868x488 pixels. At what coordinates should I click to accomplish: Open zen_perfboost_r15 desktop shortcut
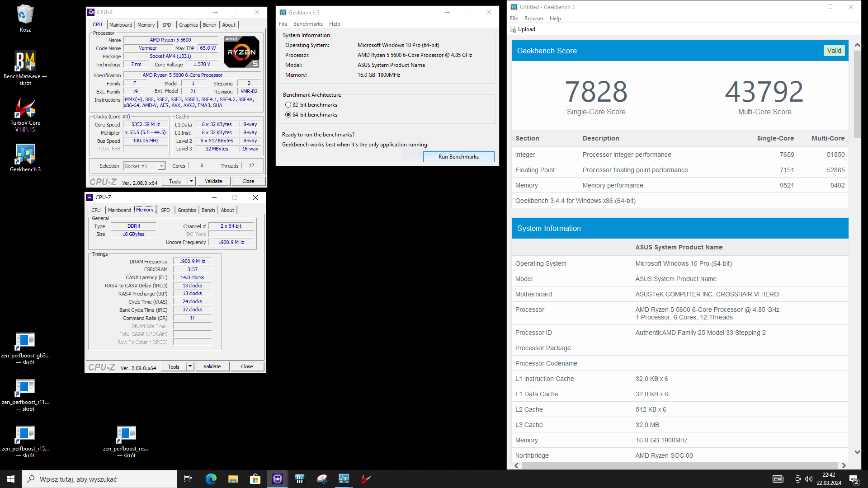[x=25, y=441]
